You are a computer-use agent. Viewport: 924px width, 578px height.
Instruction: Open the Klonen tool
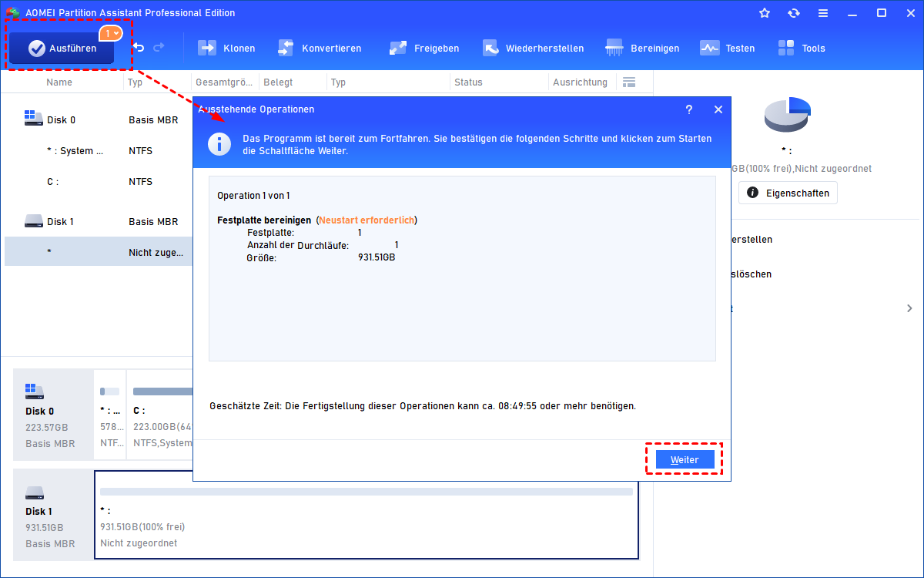(226, 49)
